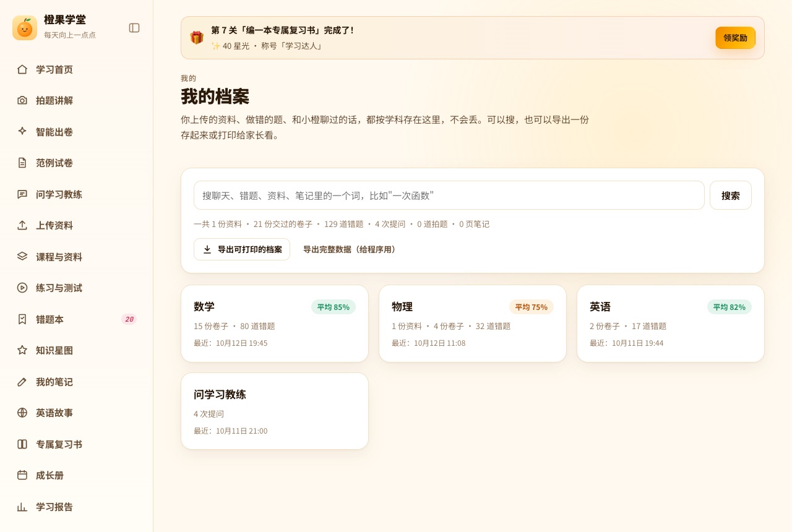Open the 物理 subject card
Image resolution: width=792 pixels, height=532 pixels.
click(473, 324)
